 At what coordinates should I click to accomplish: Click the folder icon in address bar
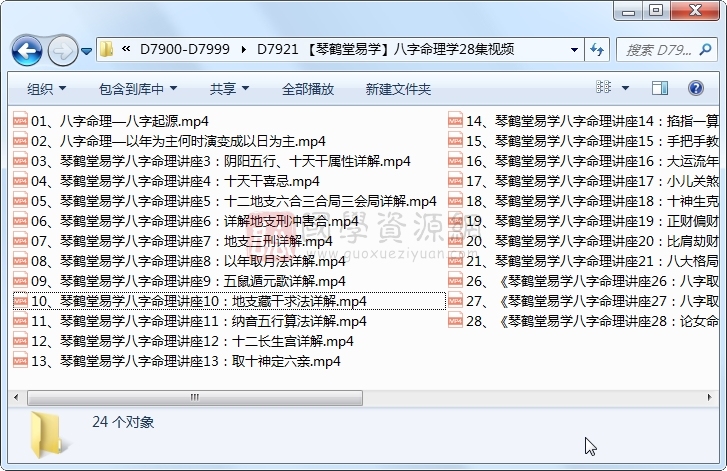107,49
